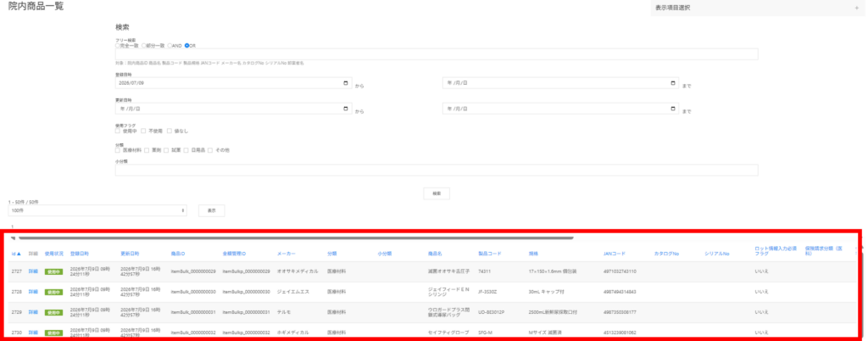Click id cell 2729
868x341 pixels.
(x=17, y=312)
